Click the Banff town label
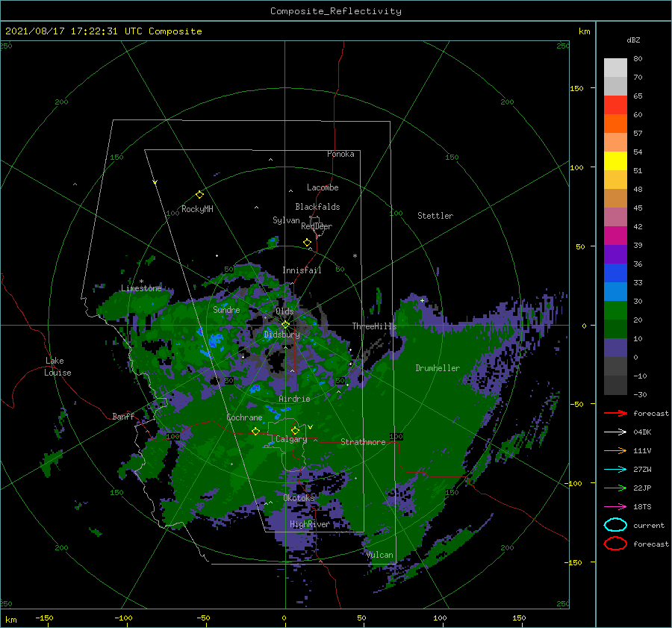The image size is (672, 628). pyautogui.click(x=123, y=416)
